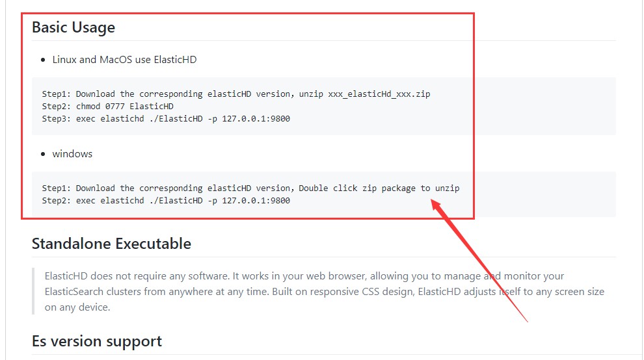Click "127.0.0.1:9800" in the Windows Step2 line
The image size is (644, 360).
click(256, 201)
